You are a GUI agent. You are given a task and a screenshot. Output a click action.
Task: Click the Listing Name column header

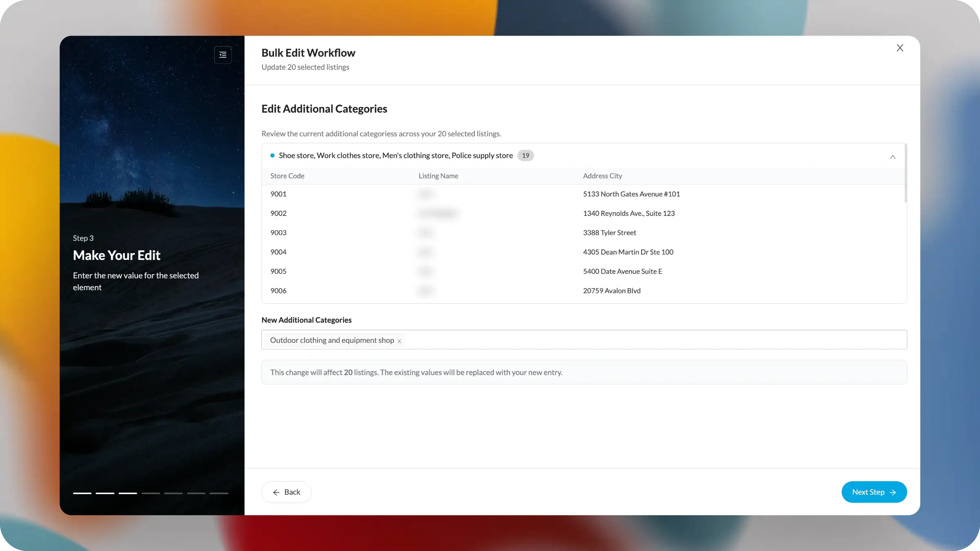(438, 176)
